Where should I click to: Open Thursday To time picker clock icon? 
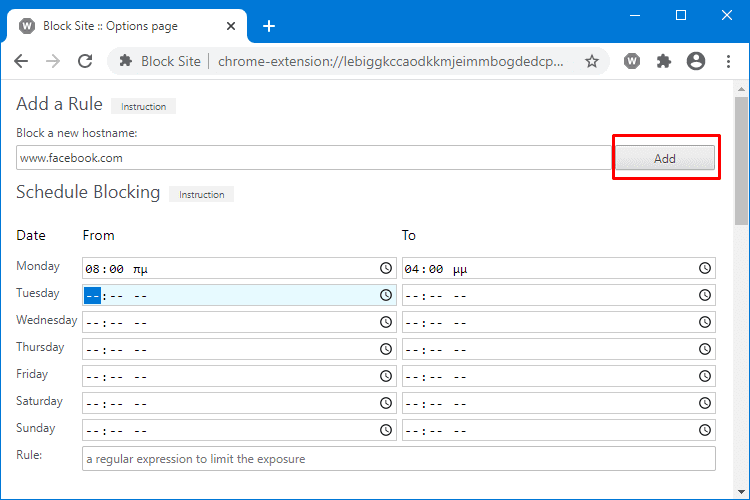coord(705,349)
